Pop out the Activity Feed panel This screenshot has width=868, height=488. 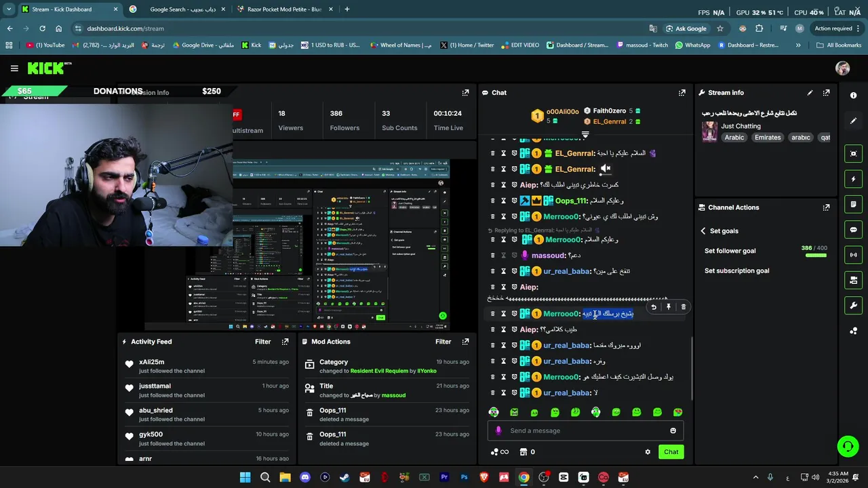(285, 342)
